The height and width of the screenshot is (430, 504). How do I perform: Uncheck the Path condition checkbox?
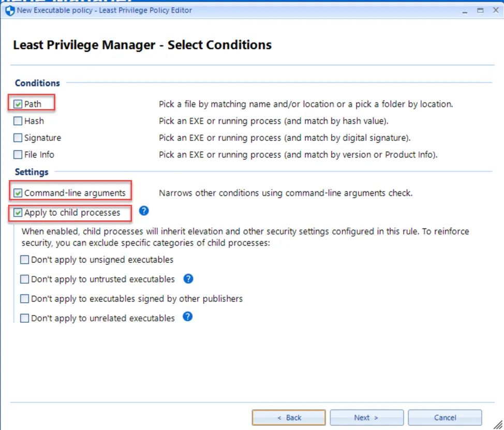(18, 105)
